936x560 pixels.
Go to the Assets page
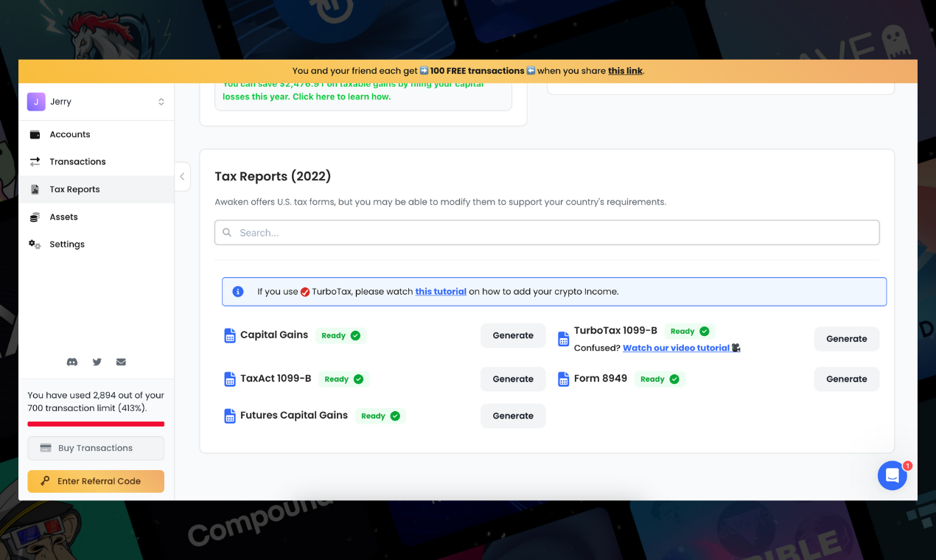point(96,217)
